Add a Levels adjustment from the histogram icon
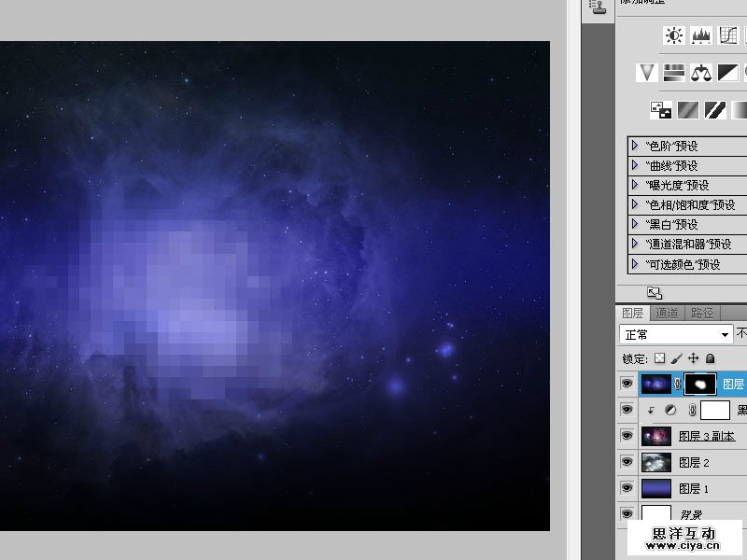Screen dimensions: 747x560 pyautogui.click(x=701, y=35)
